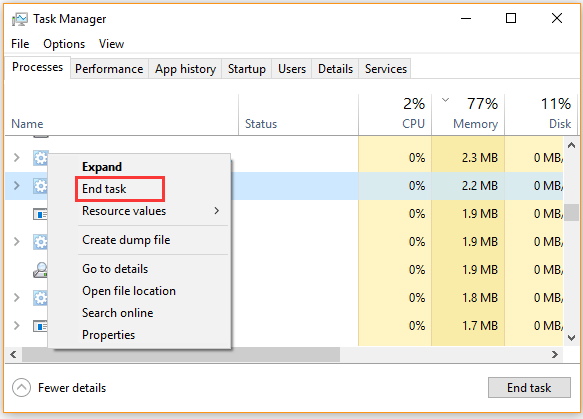The height and width of the screenshot is (419, 583).
Task: Click the horizontal scrollbar thumb
Action: 181,354
